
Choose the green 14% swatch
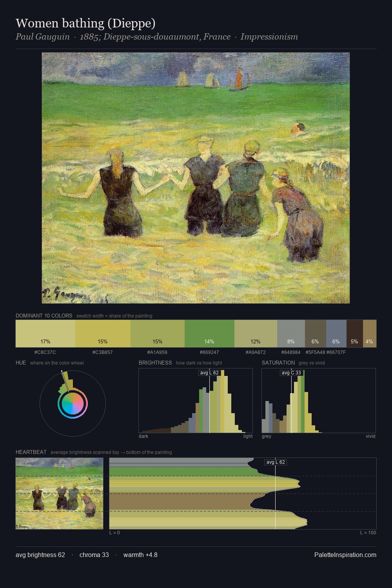209,334
